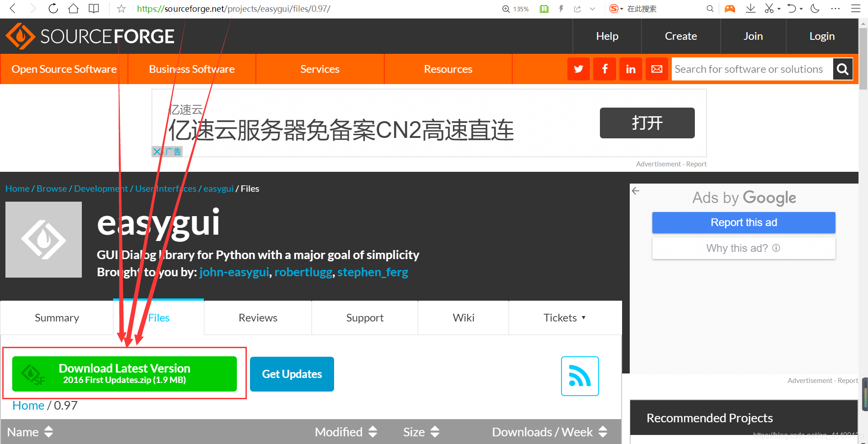Image resolution: width=868 pixels, height=444 pixels.
Task: Sort files by Modified column arrows
Action: pyautogui.click(x=373, y=432)
